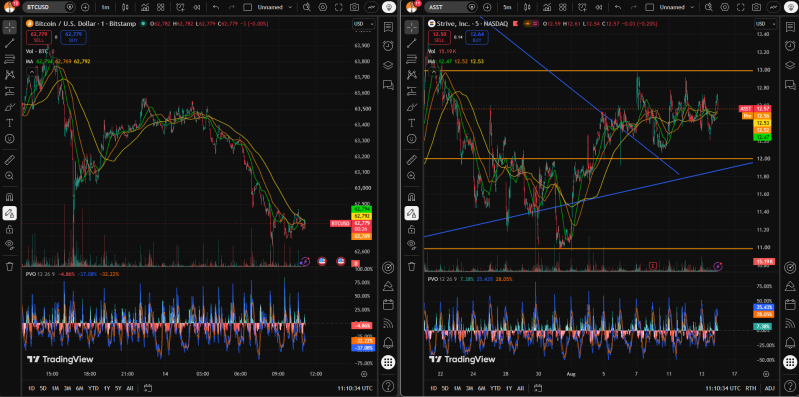
Task: Toggle lock all drawings in left toolbar
Action: pos(9,229)
